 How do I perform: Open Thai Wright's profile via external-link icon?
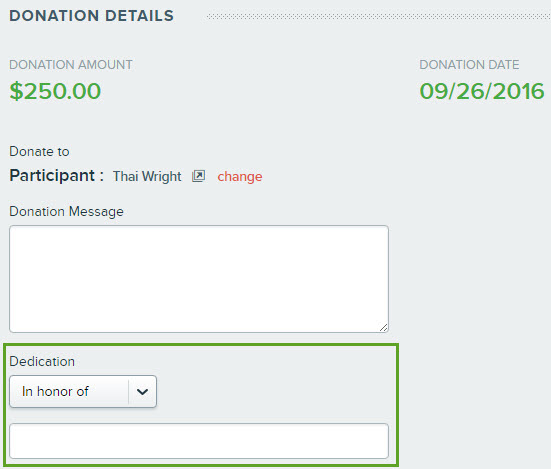coord(198,176)
